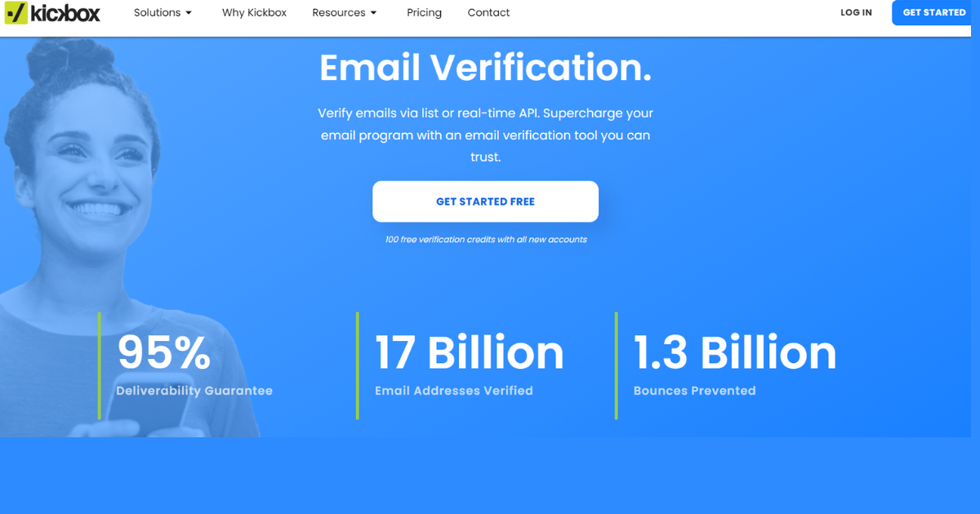Click the GET STARTED header button
The height and width of the screenshot is (514, 980).
pyautogui.click(x=934, y=12)
